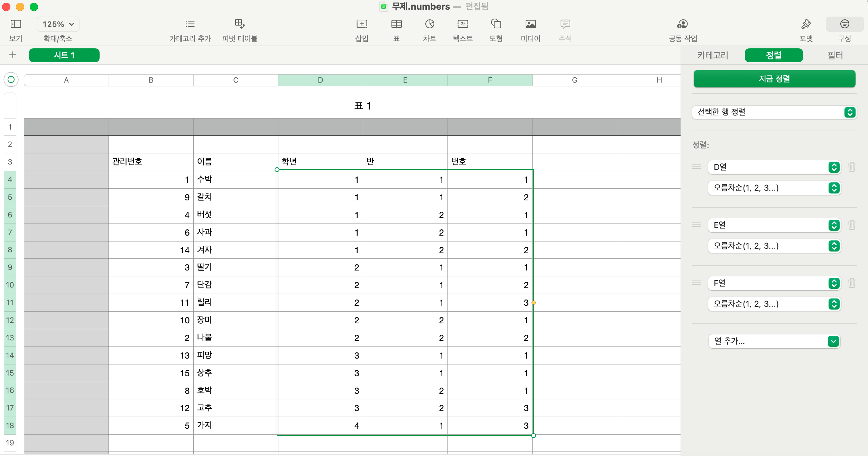
Task: Open the 선택한 행 정렬 popup menu
Action: click(x=774, y=112)
